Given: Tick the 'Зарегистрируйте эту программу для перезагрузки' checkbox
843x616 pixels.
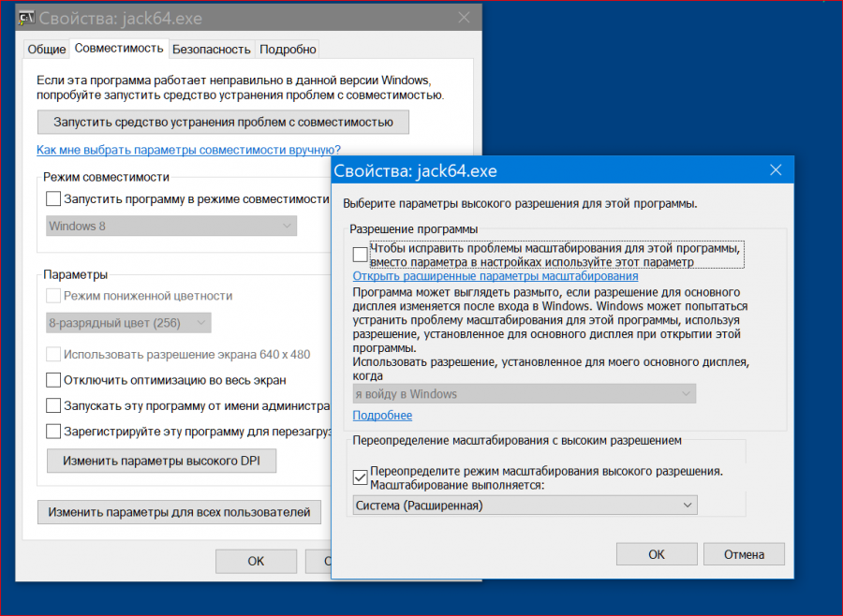Looking at the screenshot, I should click(x=53, y=432).
